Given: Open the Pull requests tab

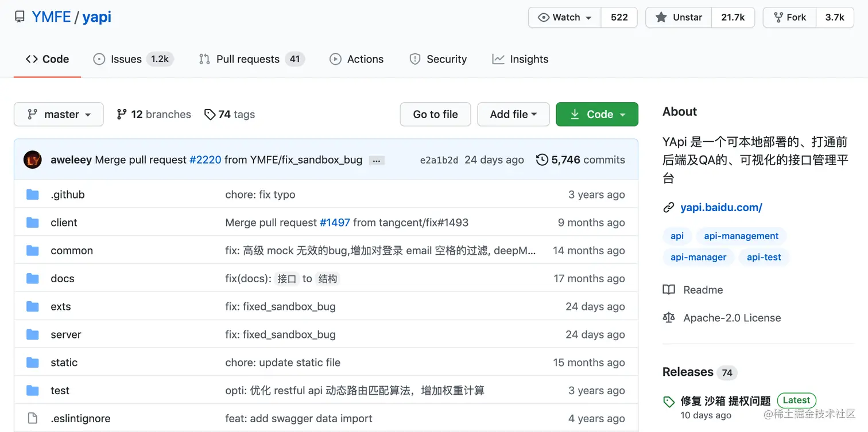Looking at the screenshot, I should coord(251,59).
